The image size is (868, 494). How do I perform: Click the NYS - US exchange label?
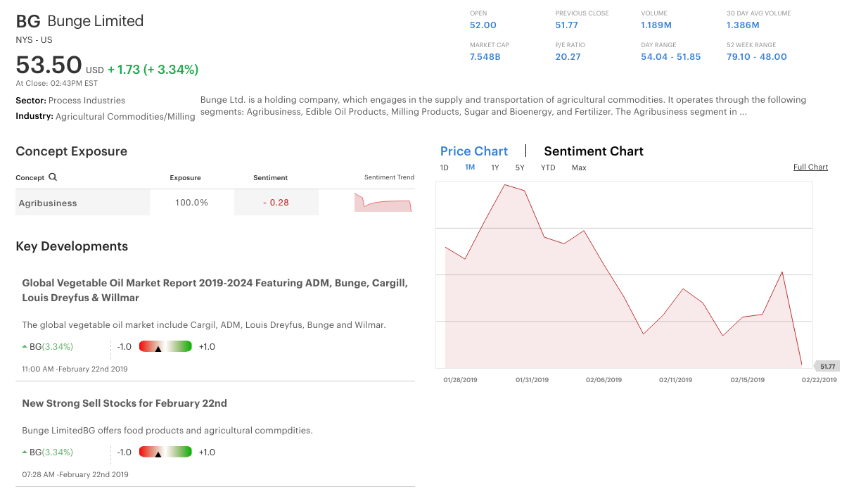tap(34, 40)
